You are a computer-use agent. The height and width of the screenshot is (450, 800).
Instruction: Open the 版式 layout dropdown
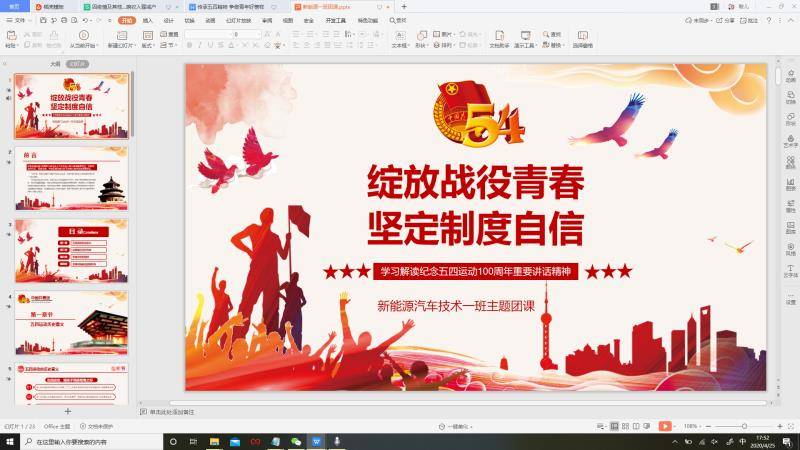coord(147,45)
